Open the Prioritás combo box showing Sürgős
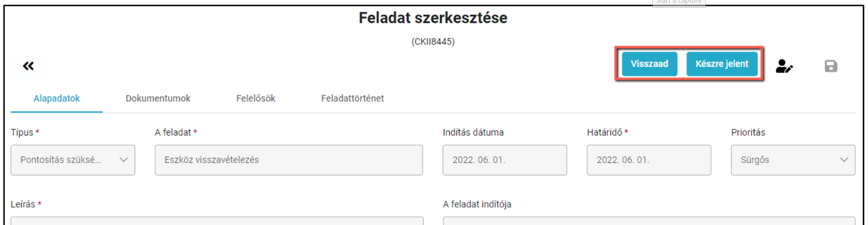The width and height of the screenshot is (868, 225). [x=793, y=160]
